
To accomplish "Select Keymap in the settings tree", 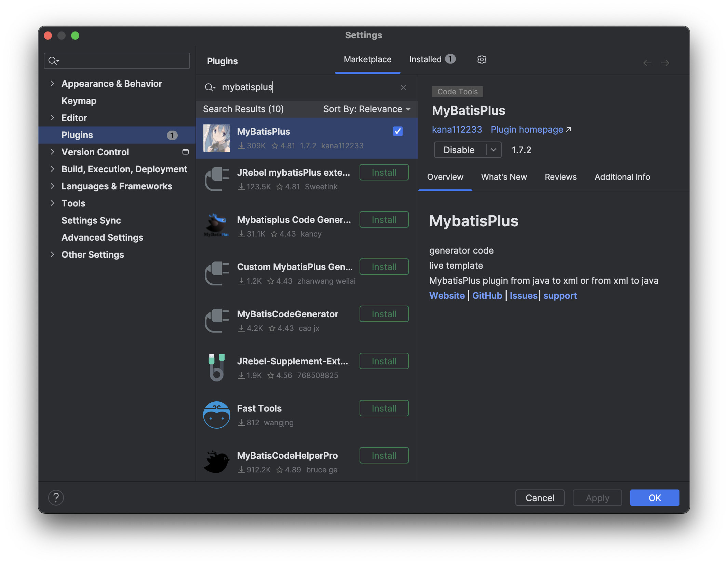I will (79, 100).
